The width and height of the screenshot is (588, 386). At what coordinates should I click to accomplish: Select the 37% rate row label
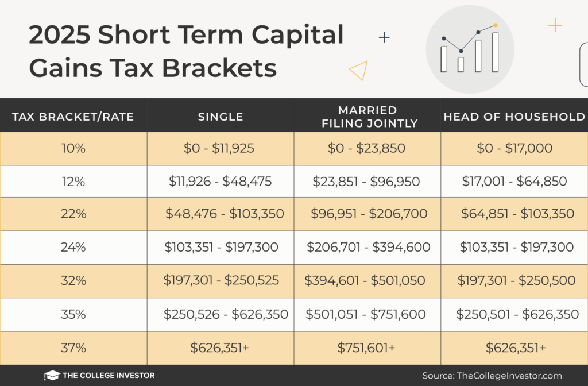click(x=73, y=348)
